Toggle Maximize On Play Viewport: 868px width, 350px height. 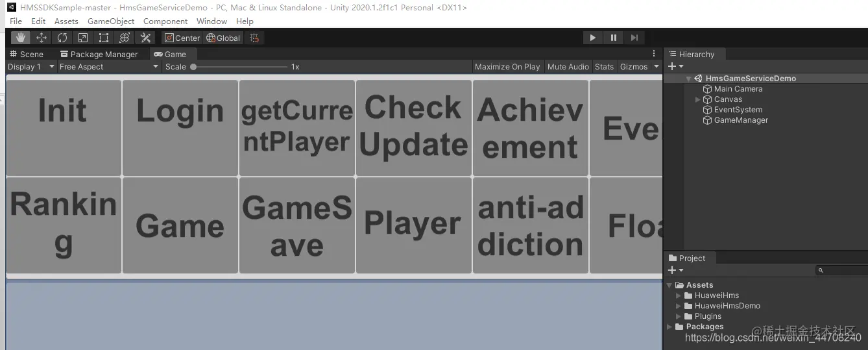pyautogui.click(x=507, y=66)
